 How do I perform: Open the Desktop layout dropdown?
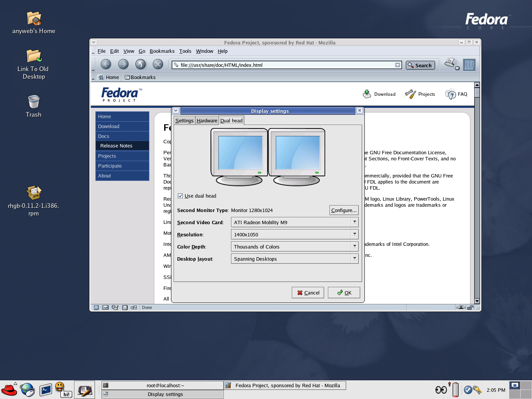pyautogui.click(x=294, y=259)
